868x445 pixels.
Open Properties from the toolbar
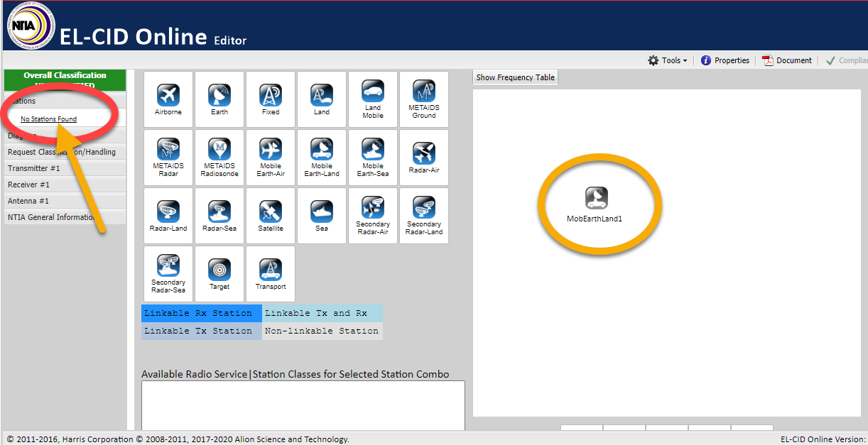click(725, 60)
